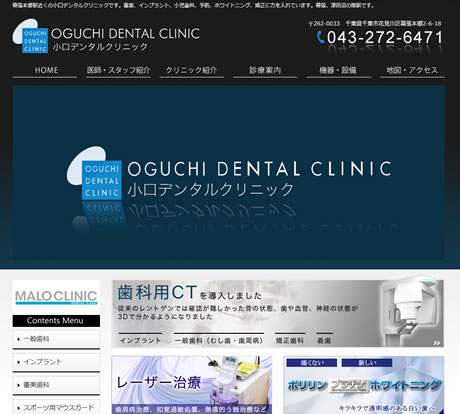Viewport: 460px width, 414px height.
Task: Click the MALO CLINIC banner logo
Action: tap(56, 297)
